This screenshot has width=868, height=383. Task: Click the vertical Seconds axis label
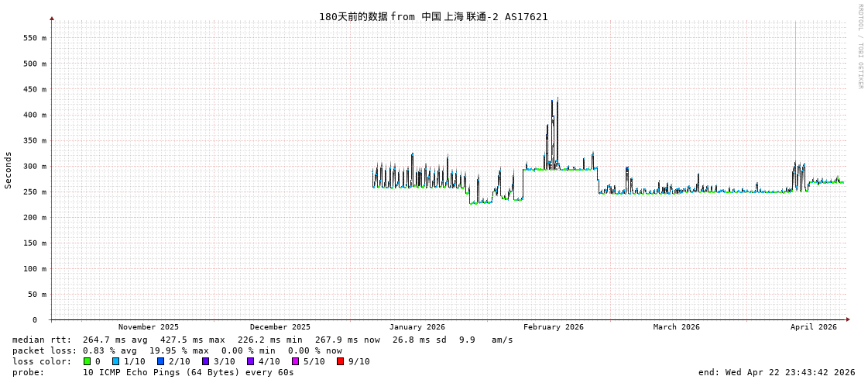pyautogui.click(x=9, y=170)
